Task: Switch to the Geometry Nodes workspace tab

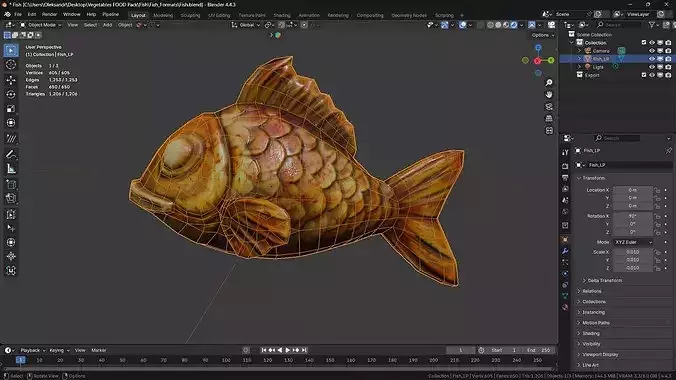Action: tap(409, 16)
